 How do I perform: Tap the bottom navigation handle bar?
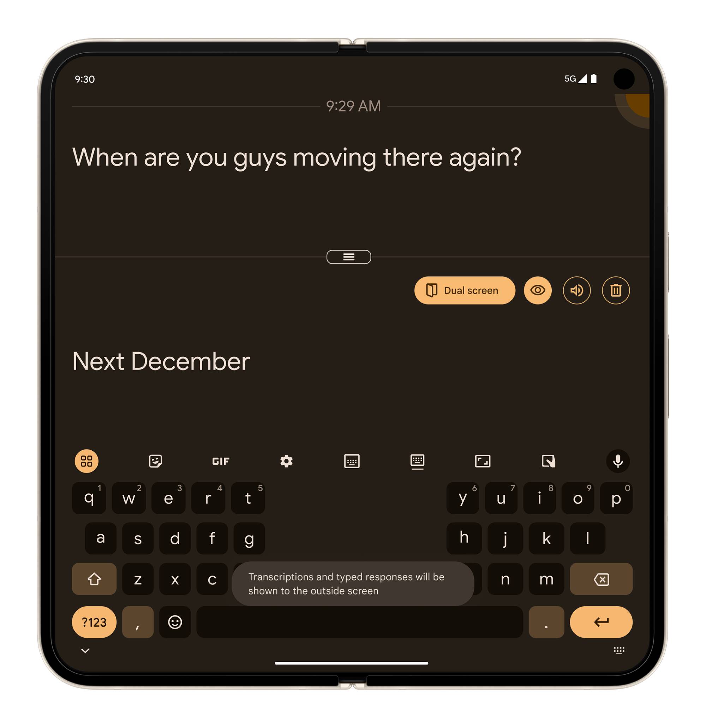[353, 663]
